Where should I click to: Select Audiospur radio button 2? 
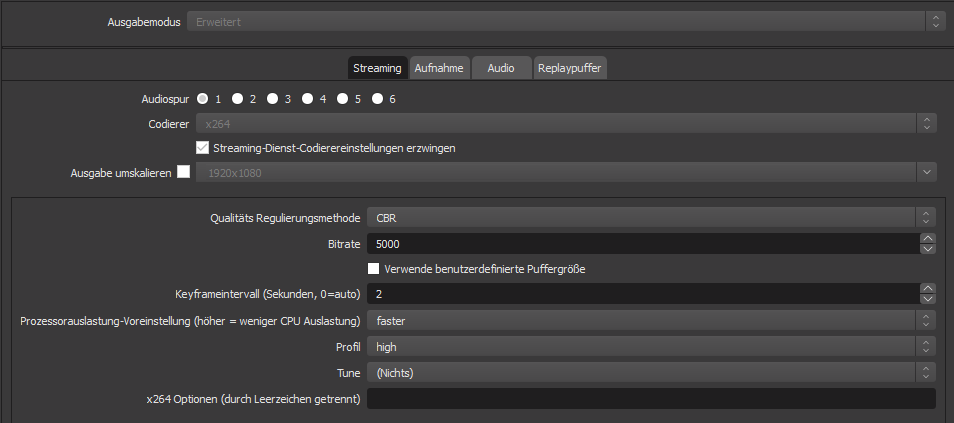[x=238, y=99]
